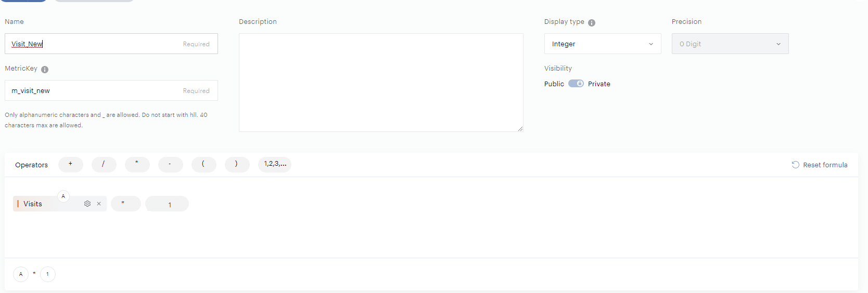Open Visits metric gear settings
The height and width of the screenshot is (293, 868).
pyautogui.click(x=87, y=204)
